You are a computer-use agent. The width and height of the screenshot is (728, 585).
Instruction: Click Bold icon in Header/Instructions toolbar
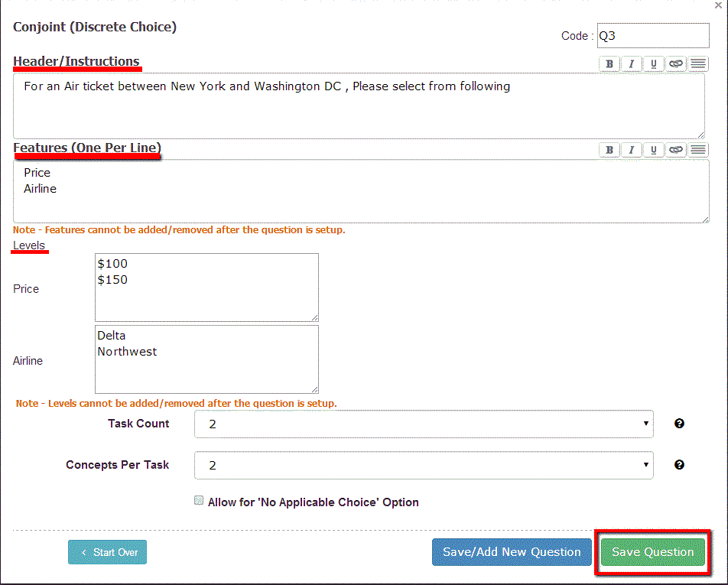609,64
